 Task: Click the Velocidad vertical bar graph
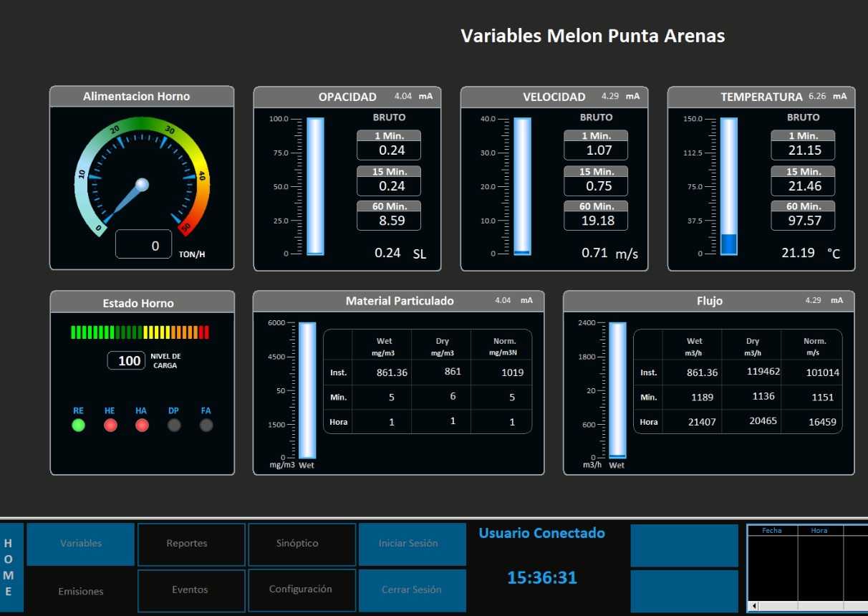(522, 186)
